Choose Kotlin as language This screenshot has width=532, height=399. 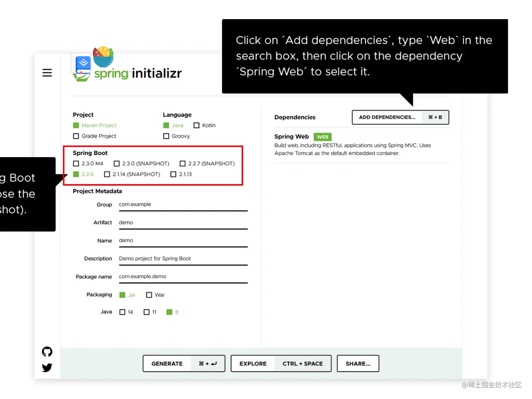coord(205,125)
